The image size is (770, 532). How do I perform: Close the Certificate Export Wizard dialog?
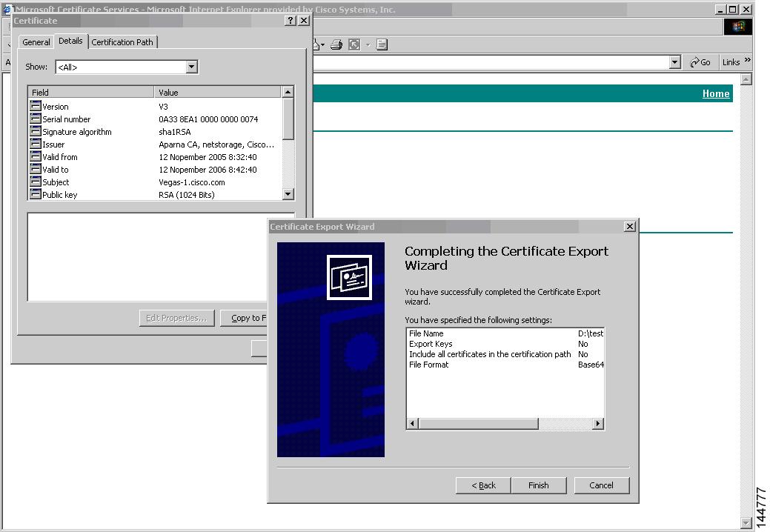[x=629, y=226]
